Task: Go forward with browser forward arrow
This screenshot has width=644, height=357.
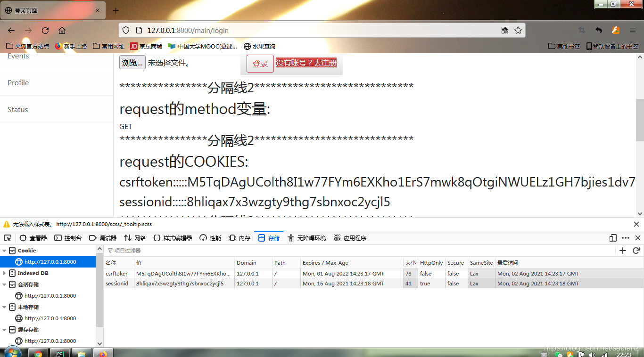Action: coord(28,30)
